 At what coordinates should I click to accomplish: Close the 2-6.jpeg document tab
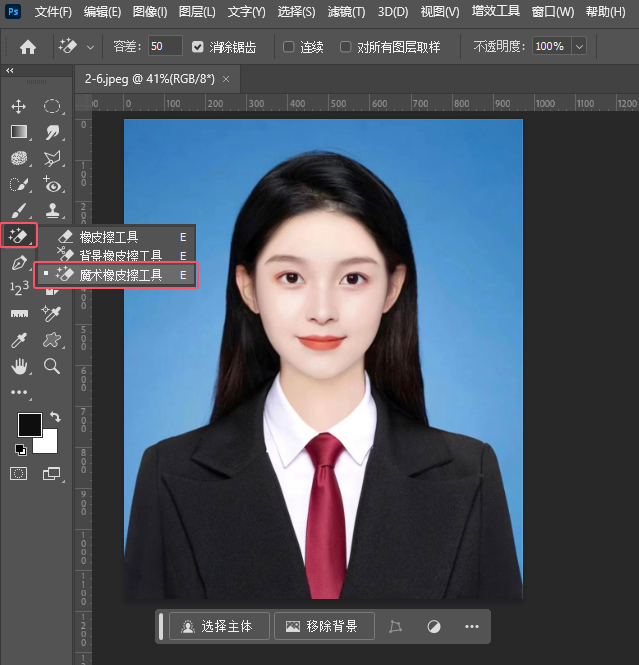coord(226,79)
